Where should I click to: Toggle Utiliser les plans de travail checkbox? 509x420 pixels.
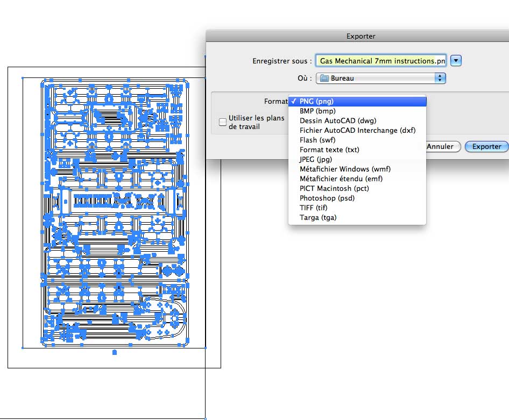[223, 122]
